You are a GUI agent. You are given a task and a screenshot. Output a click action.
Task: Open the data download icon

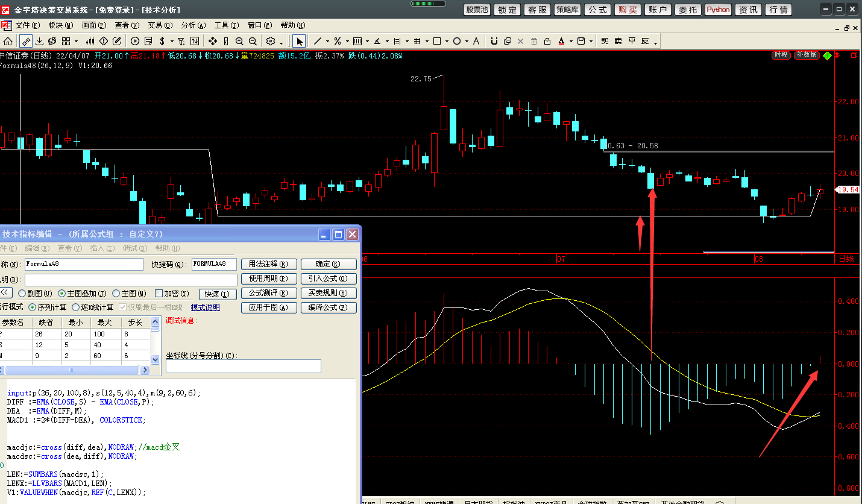tap(39, 41)
